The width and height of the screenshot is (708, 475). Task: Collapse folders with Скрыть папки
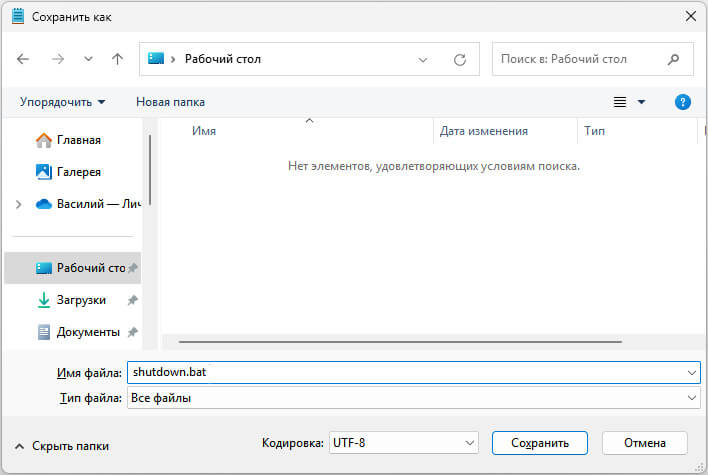click(62, 446)
